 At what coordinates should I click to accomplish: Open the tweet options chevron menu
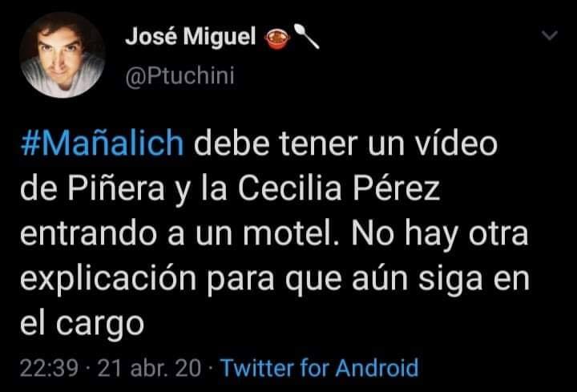550,35
